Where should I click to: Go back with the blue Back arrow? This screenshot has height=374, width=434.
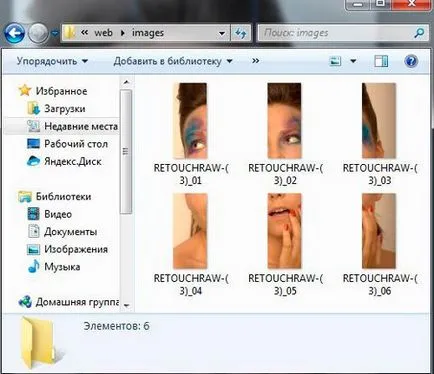click(x=14, y=33)
